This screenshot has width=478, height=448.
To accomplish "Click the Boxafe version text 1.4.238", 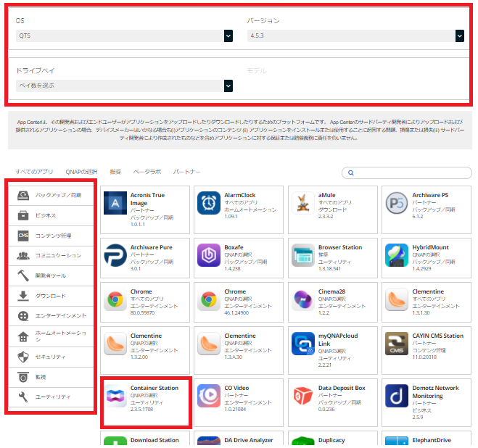I will (x=232, y=268).
